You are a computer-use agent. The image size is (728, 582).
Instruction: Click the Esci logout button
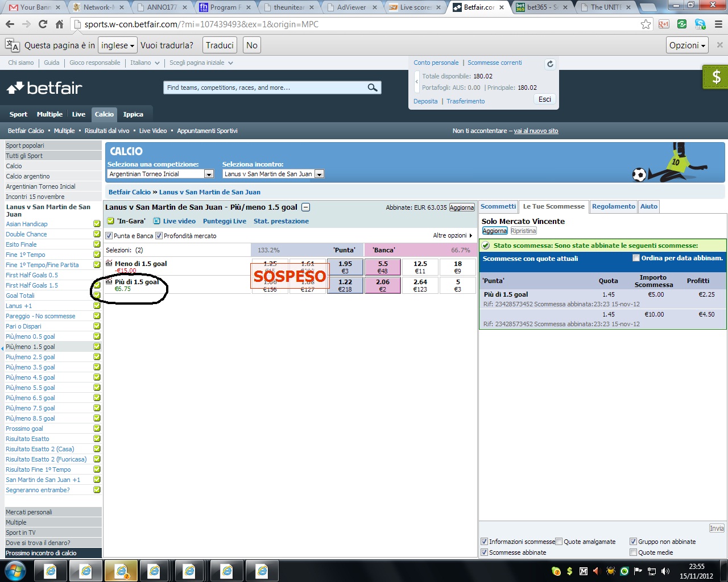(x=545, y=99)
